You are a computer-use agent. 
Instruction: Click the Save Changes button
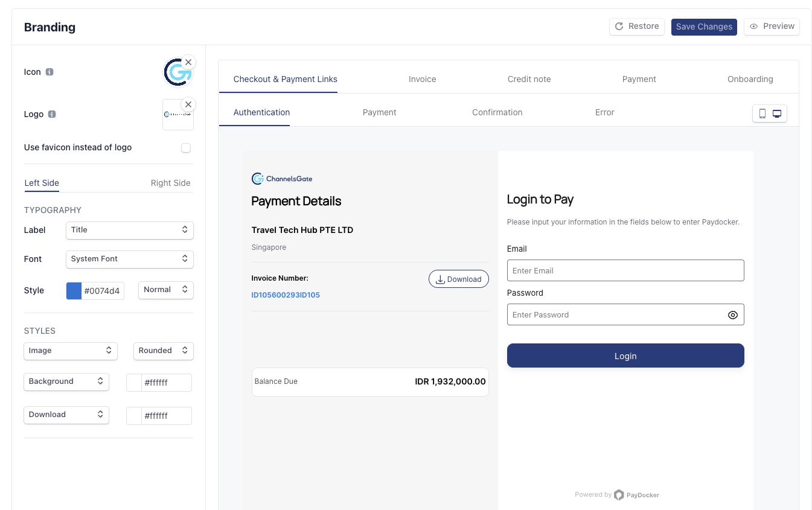[703, 27]
